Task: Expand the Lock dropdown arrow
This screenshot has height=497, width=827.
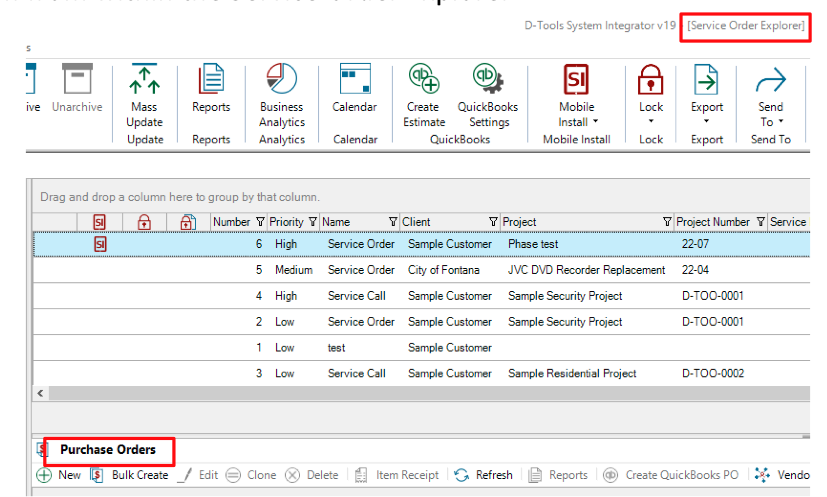Action: tap(651, 121)
